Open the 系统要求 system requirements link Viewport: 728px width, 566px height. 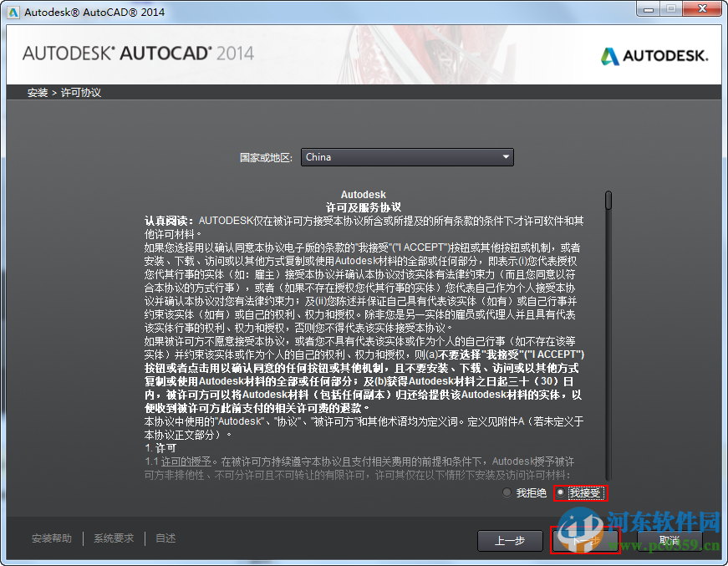[114, 538]
